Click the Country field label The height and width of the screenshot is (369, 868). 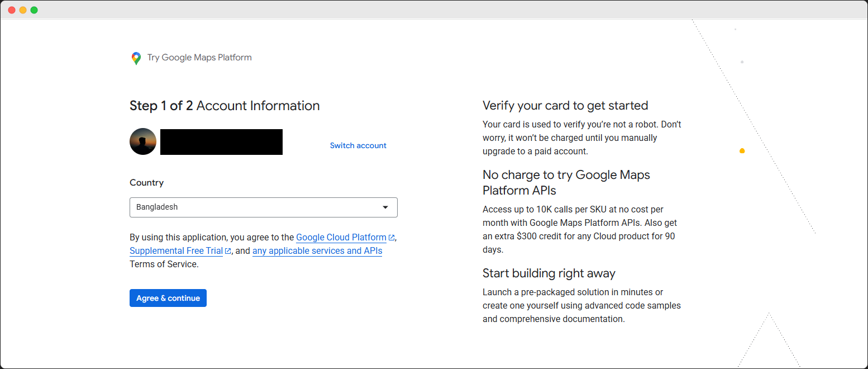point(146,183)
